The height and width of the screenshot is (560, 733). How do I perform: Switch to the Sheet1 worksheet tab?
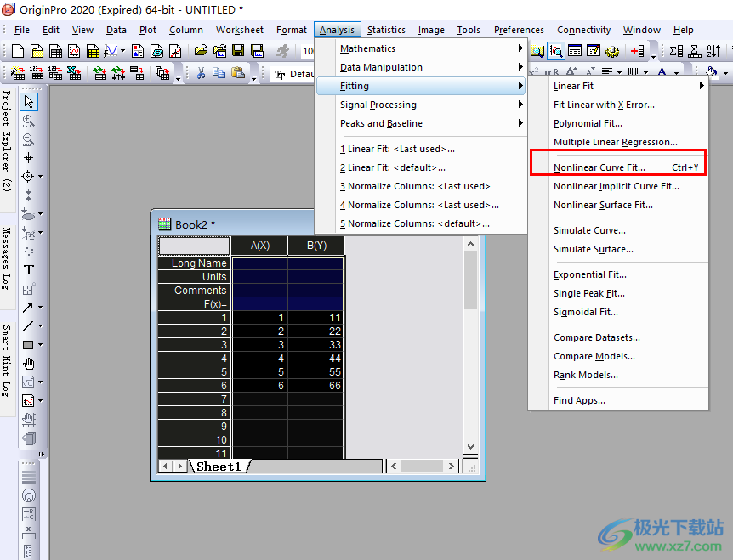pyautogui.click(x=219, y=467)
